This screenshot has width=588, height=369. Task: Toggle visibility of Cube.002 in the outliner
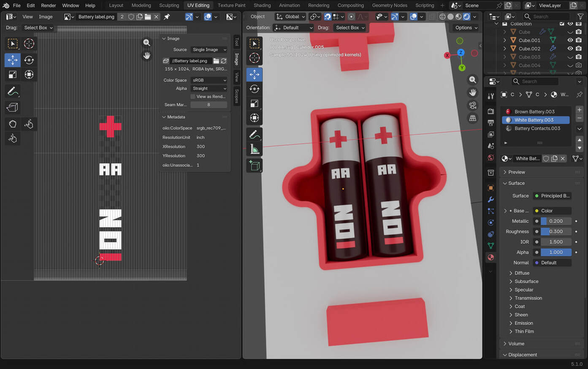tap(570, 49)
